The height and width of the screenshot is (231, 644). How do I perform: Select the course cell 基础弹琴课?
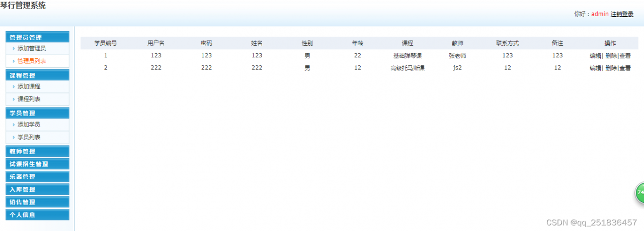tap(408, 56)
